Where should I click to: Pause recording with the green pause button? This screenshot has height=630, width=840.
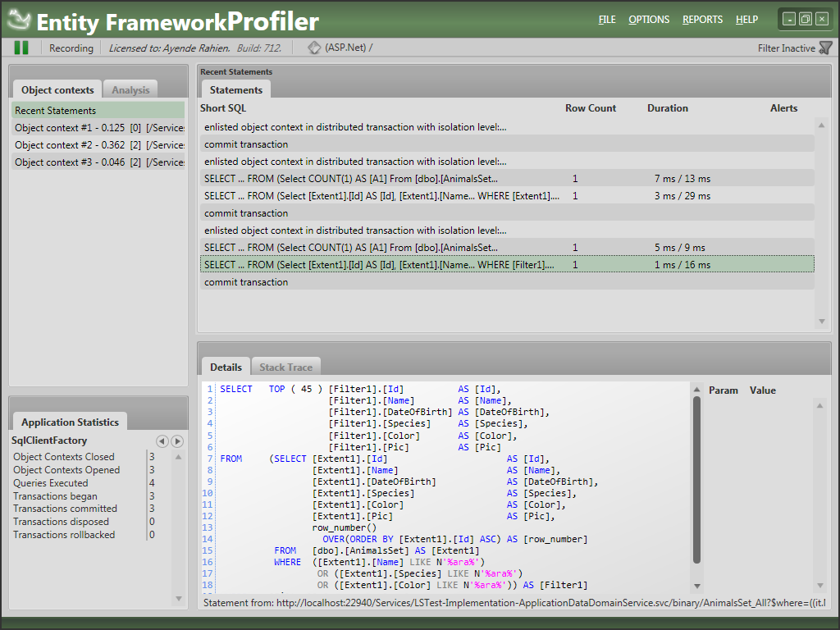point(21,48)
